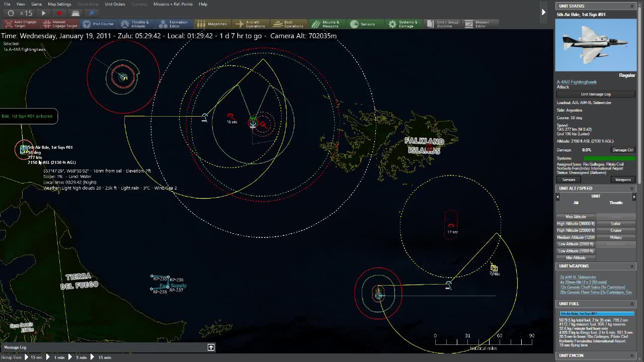Click the A-4AR aircraft photo

coord(596,45)
